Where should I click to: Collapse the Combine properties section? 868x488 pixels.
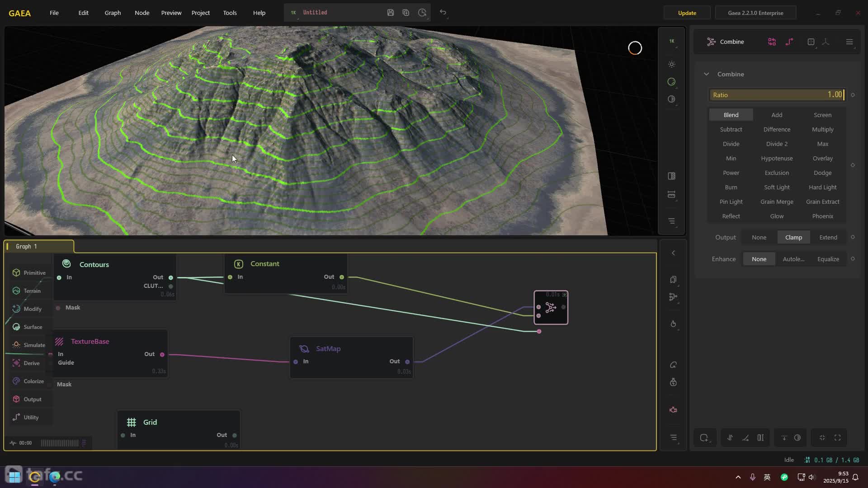(707, 74)
